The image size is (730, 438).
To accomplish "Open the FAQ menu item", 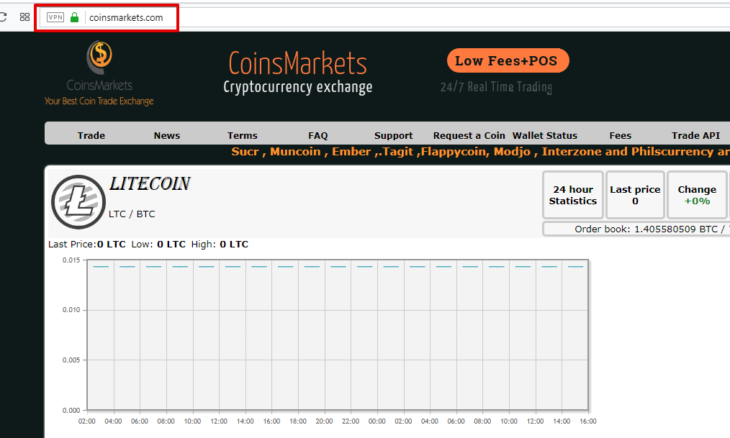I will (x=318, y=135).
